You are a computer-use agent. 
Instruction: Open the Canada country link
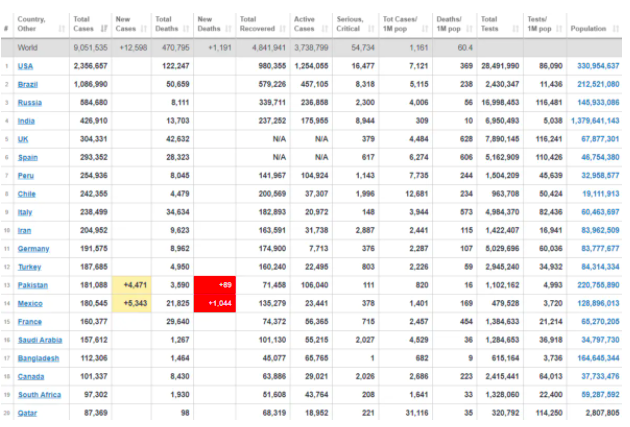[x=31, y=377]
